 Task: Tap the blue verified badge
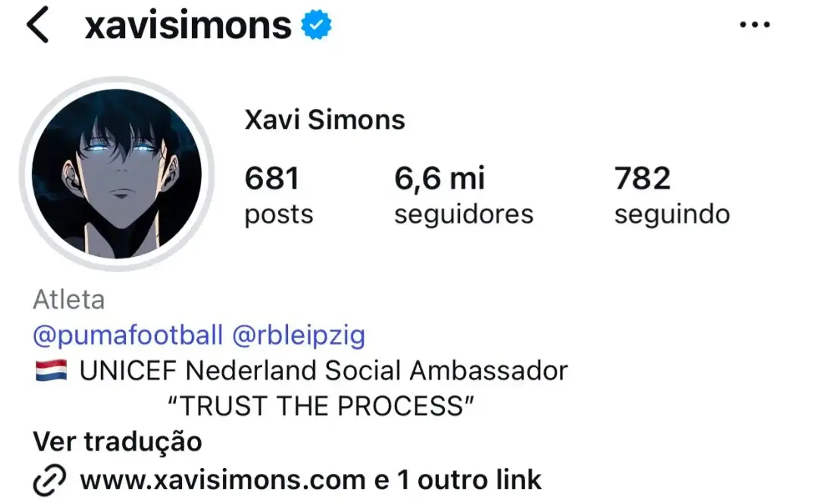pyautogui.click(x=316, y=25)
